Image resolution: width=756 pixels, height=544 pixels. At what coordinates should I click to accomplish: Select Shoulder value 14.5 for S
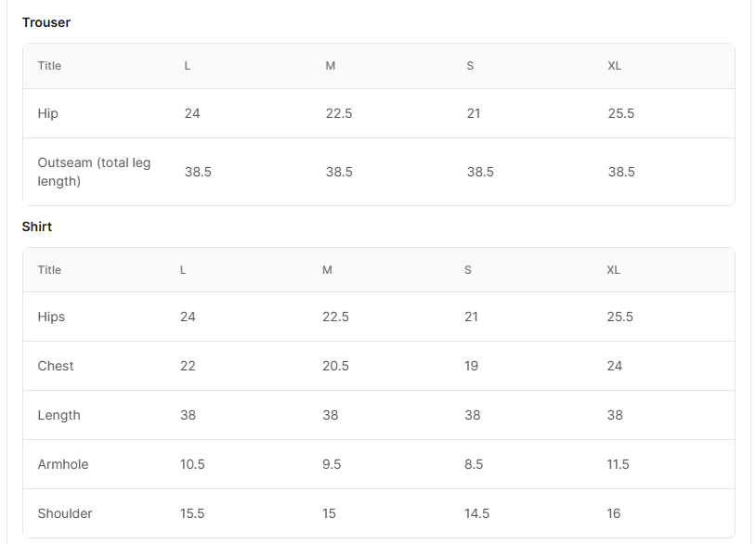pos(476,513)
